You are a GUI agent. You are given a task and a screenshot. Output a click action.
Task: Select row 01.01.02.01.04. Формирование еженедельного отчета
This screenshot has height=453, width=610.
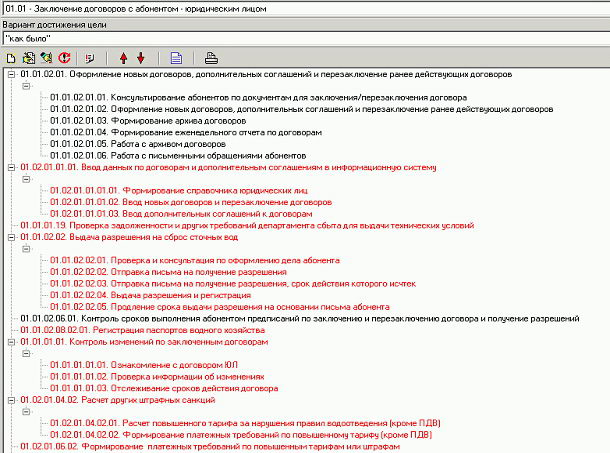(186, 133)
